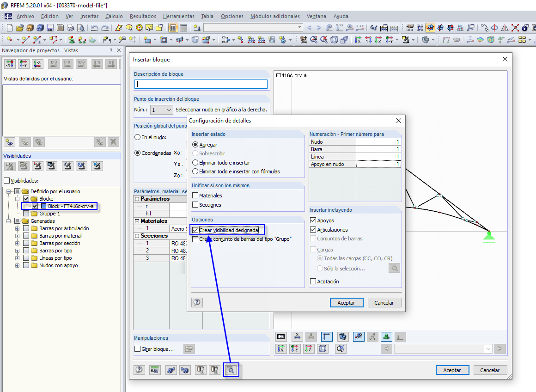Click the -X view icon in the Vistas panel
The height and width of the screenshot is (392, 536).
[10, 63]
